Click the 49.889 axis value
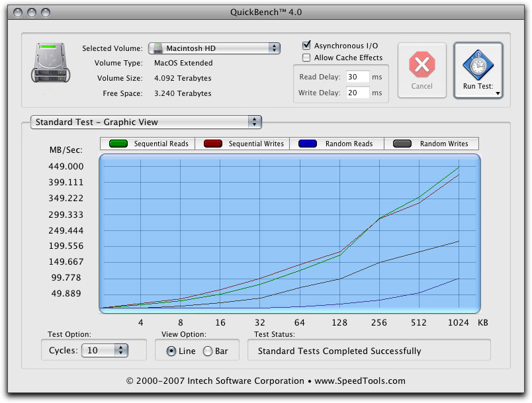This screenshot has width=532, height=403. point(66,293)
